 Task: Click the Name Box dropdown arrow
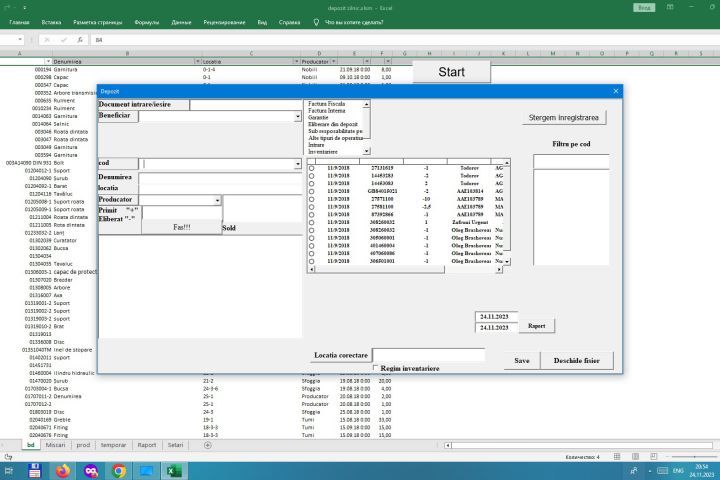(x=20, y=40)
